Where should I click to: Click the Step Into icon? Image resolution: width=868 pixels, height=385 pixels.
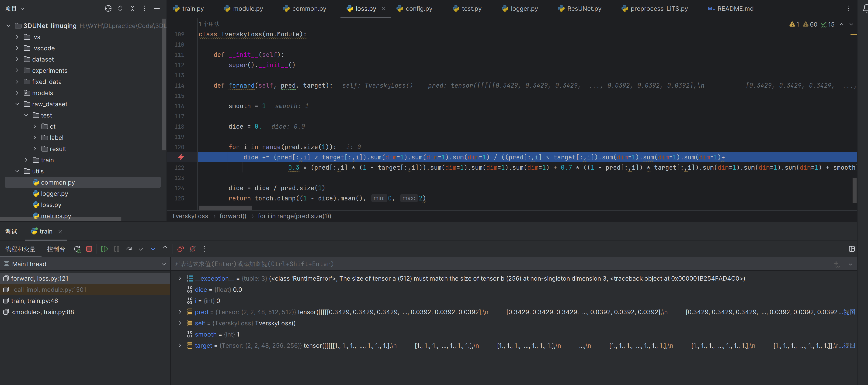click(141, 249)
